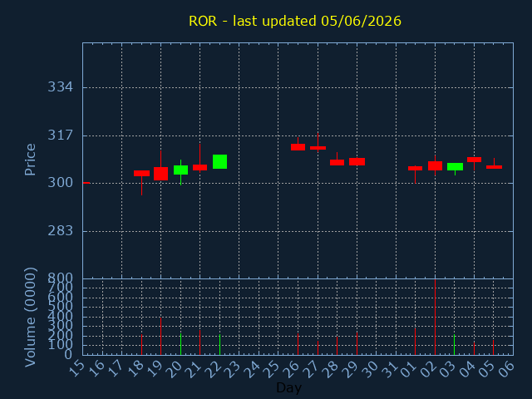
Task: Select the day label 25 on x-axis
Action: coord(273,369)
